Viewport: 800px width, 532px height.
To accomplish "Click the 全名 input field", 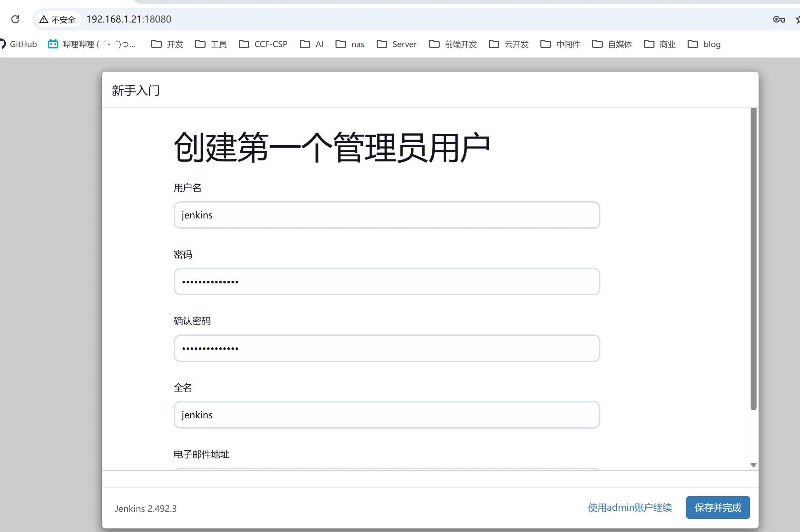I will coord(386,414).
